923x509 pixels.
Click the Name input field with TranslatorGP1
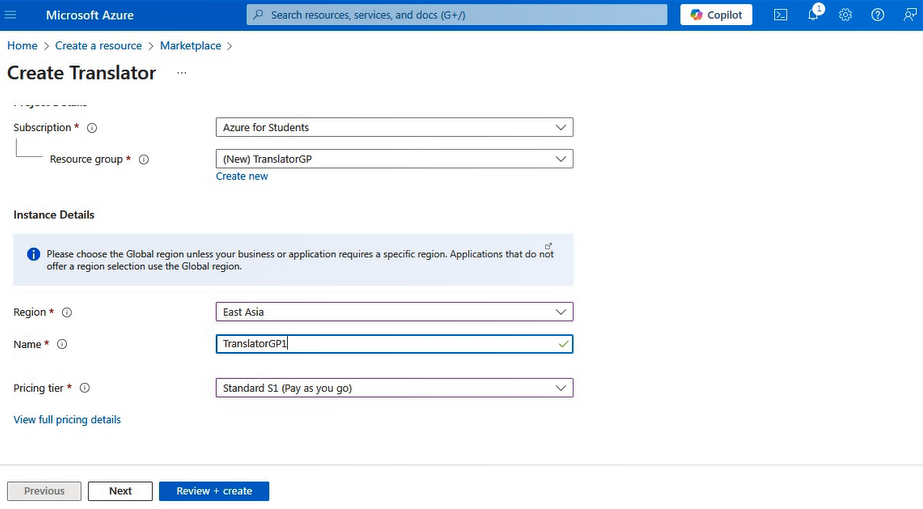(394, 344)
